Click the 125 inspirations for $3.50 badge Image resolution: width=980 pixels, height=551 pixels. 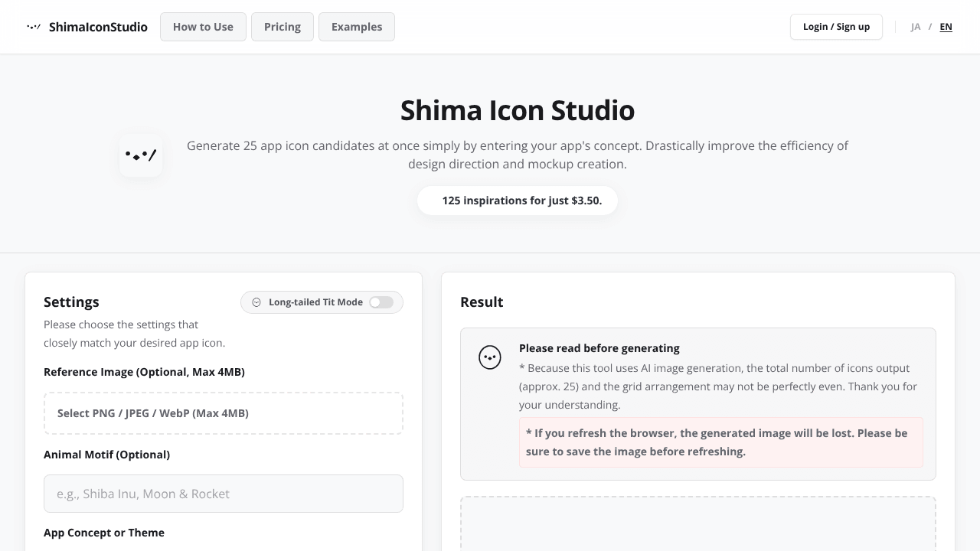pyautogui.click(x=518, y=201)
